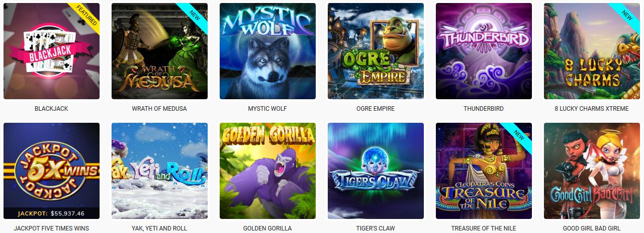Open the Good Girl Bad Girl image
The height and width of the screenshot is (233, 644).
coord(592,171)
